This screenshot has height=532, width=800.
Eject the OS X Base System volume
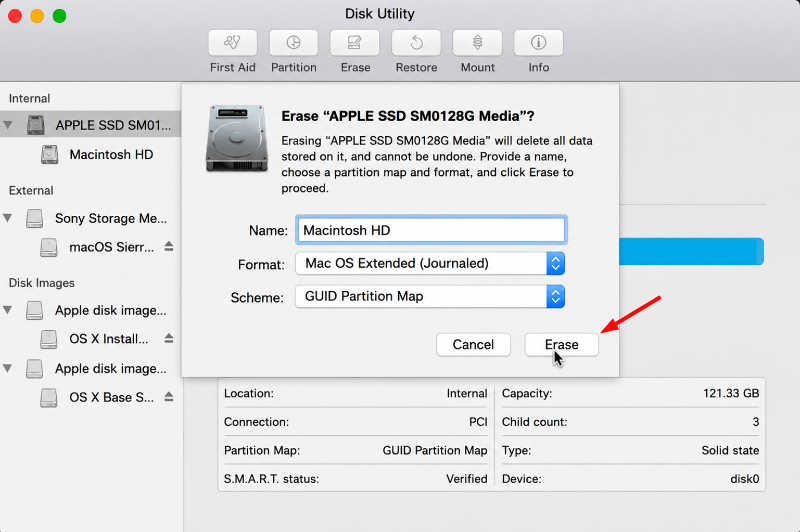[169, 397]
